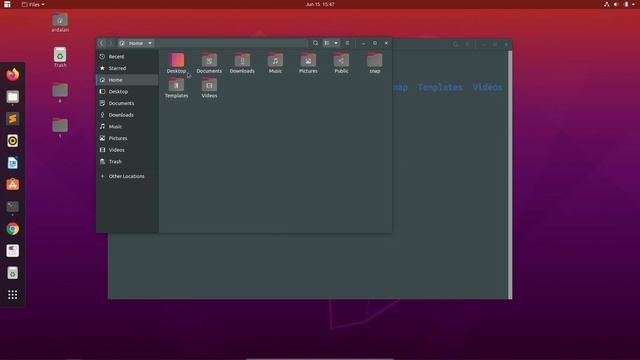Select Desktop in the Files sidebar
The height and width of the screenshot is (360, 640).
(x=127, y=91)
